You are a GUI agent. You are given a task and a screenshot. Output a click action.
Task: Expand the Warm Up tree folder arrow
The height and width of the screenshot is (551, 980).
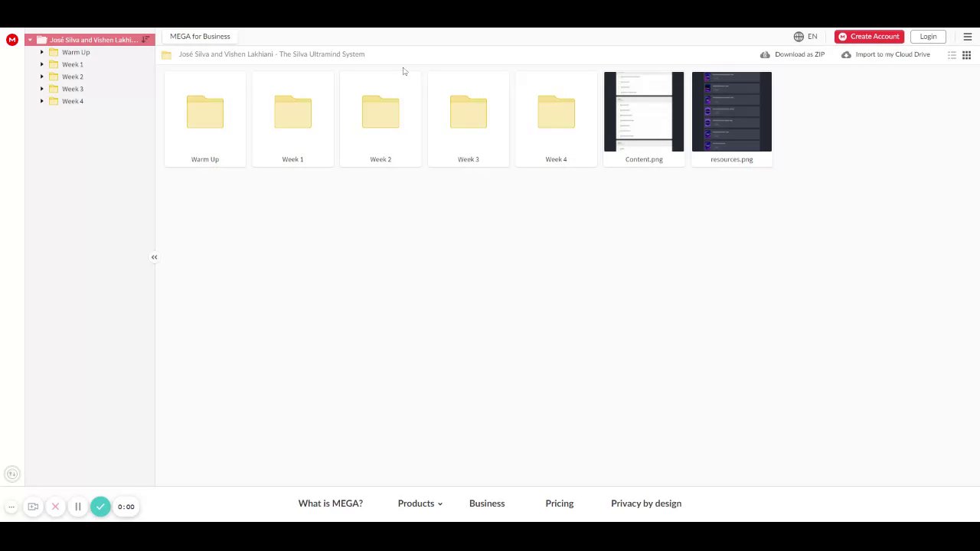point(42,52)
